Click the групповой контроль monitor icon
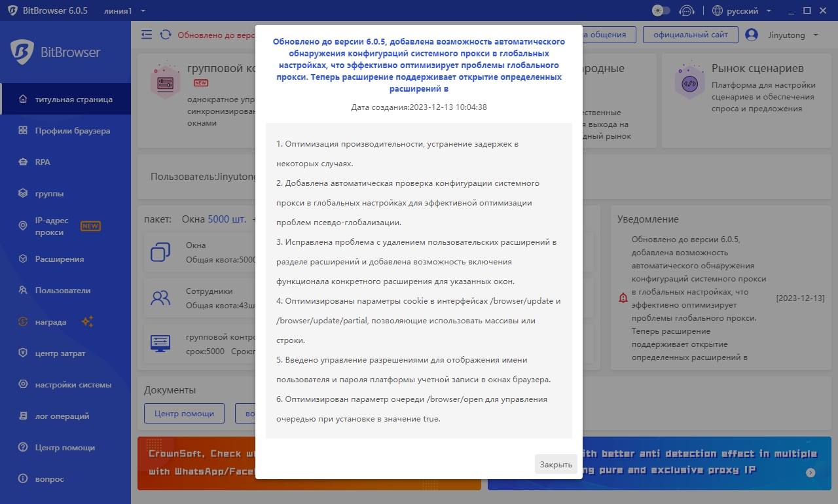838x504 pixels. pos(160,344)
